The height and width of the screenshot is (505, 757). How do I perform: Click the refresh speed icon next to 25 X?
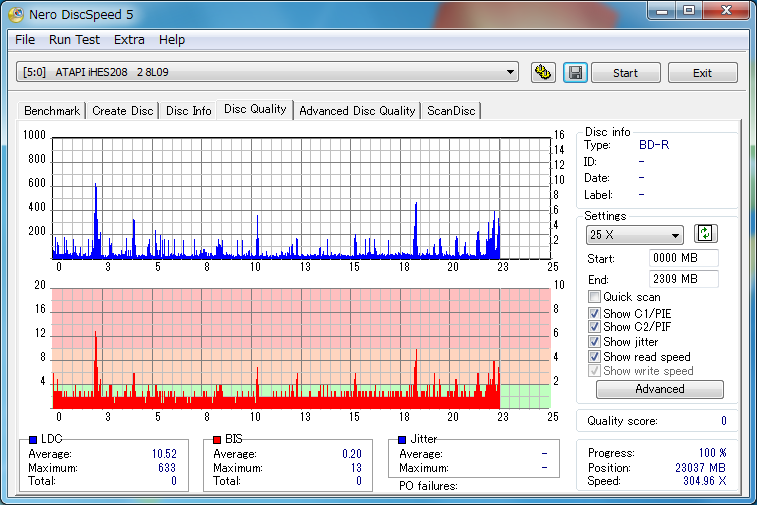click(x=705, y=234)
